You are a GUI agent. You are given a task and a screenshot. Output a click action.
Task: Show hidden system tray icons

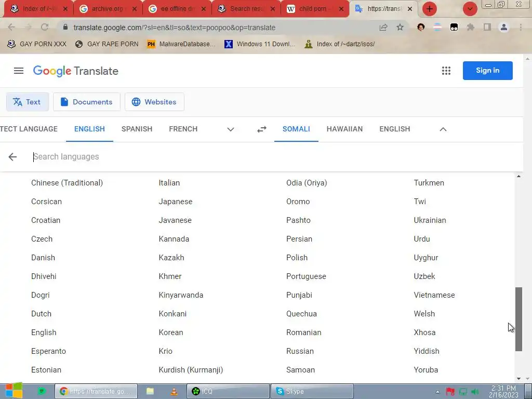437,392
